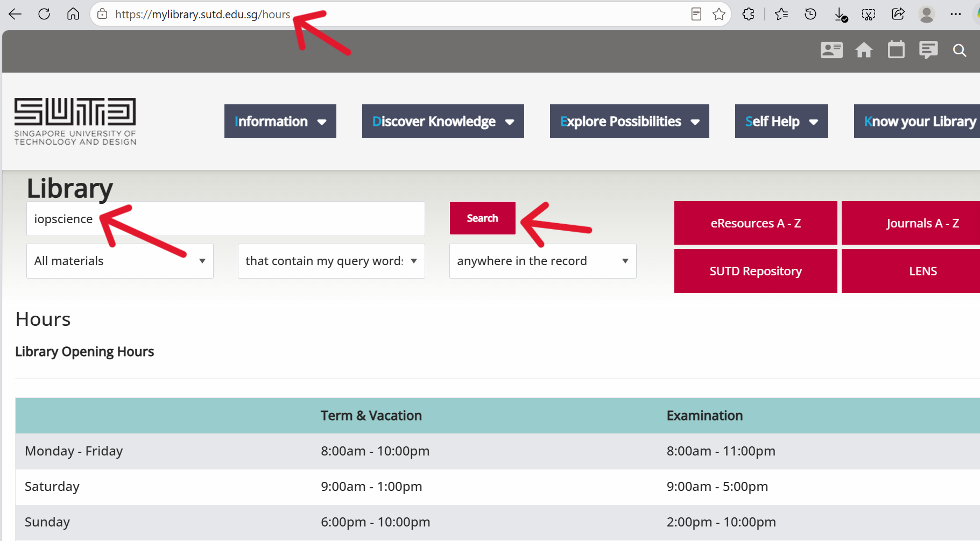Click the red Search button
This screenshot has width=980, height=541.
pyautogui.click(x=483, y=218)
